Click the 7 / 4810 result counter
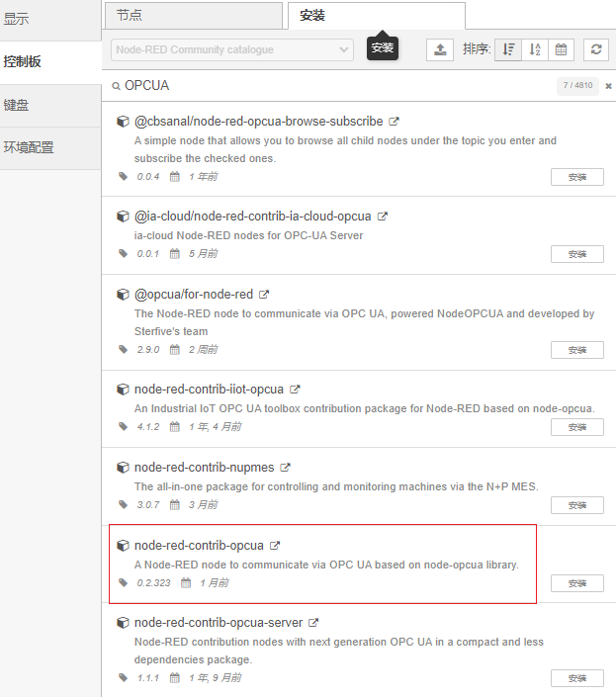This screenshot has height=697, width=616. pyautogui.click(x=577, y=85)
